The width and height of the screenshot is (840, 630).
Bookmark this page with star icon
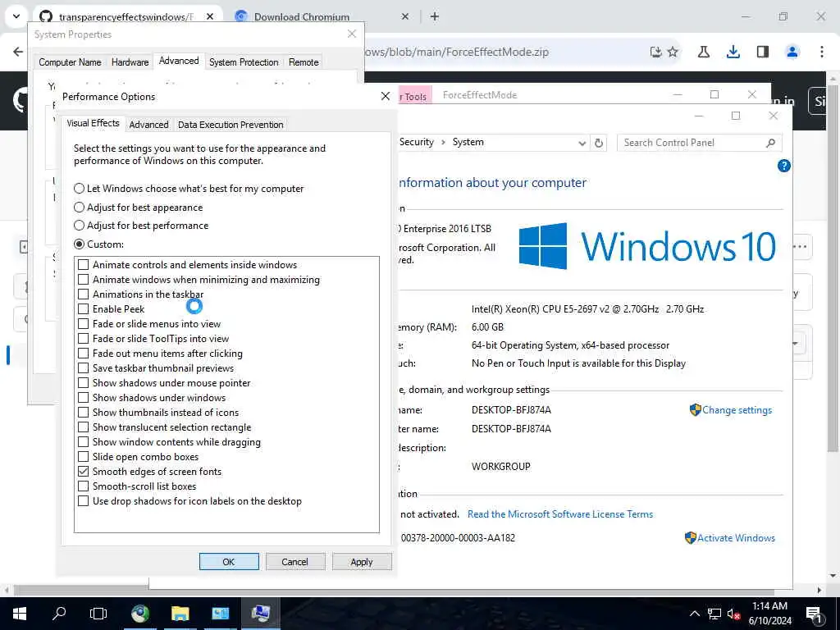(x=673, y=52)
